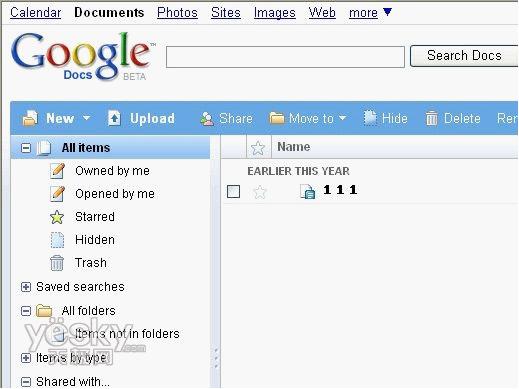Expand the Move to dropdown arrow

342,118
